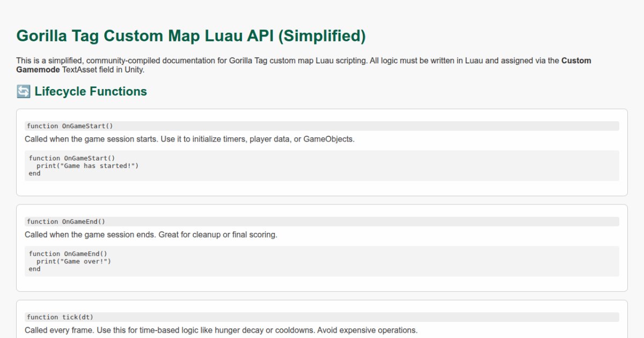Click the Gorilla Tag Custom Map Luau API title

coord(191,36)
